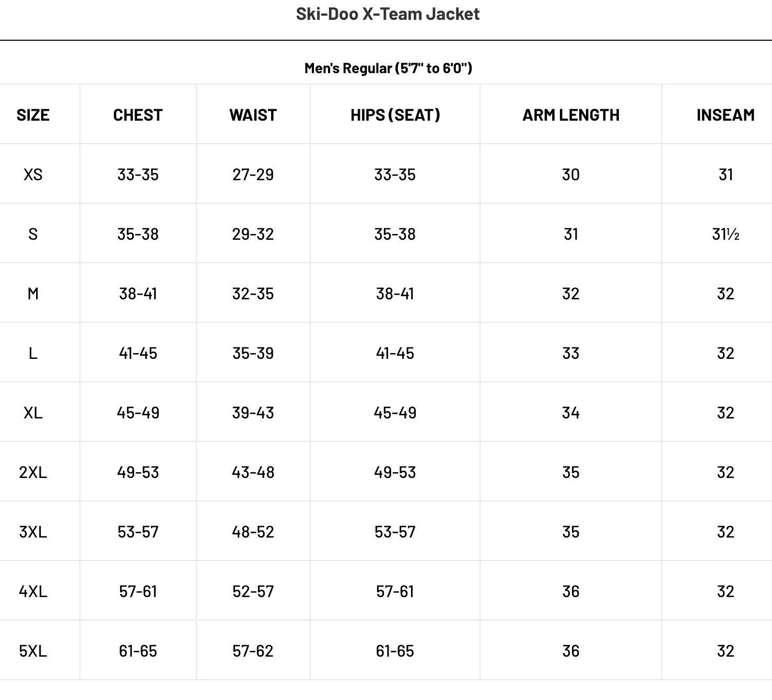Screen dimensions: 772x700
Task: Click the ARM LENGTH column header
Action: [571, 115]
